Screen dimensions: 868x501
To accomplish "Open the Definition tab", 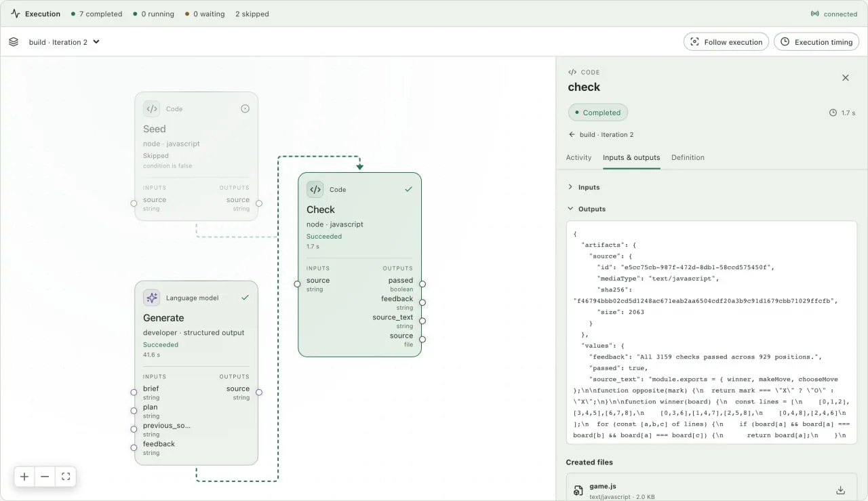I will pos(688,157).
